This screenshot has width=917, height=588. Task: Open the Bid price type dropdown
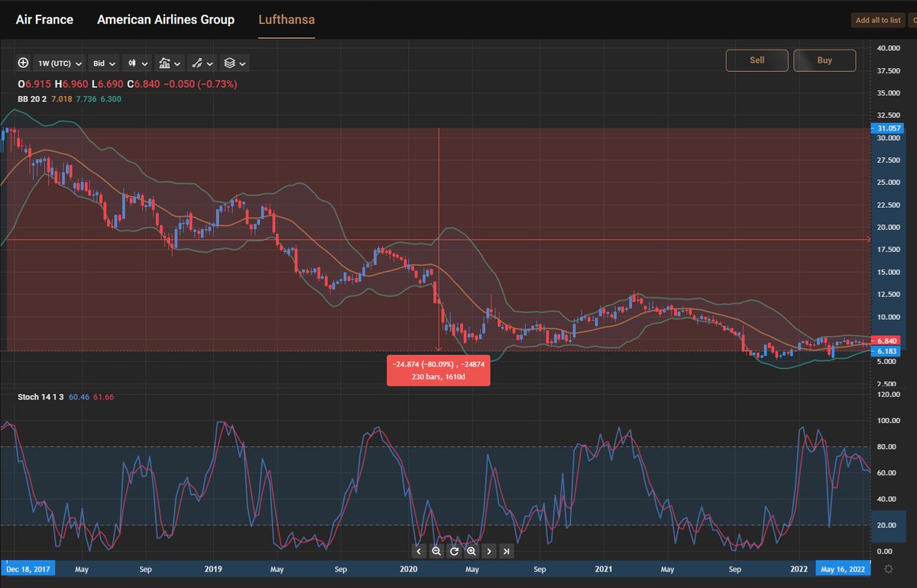pos(103,63)
